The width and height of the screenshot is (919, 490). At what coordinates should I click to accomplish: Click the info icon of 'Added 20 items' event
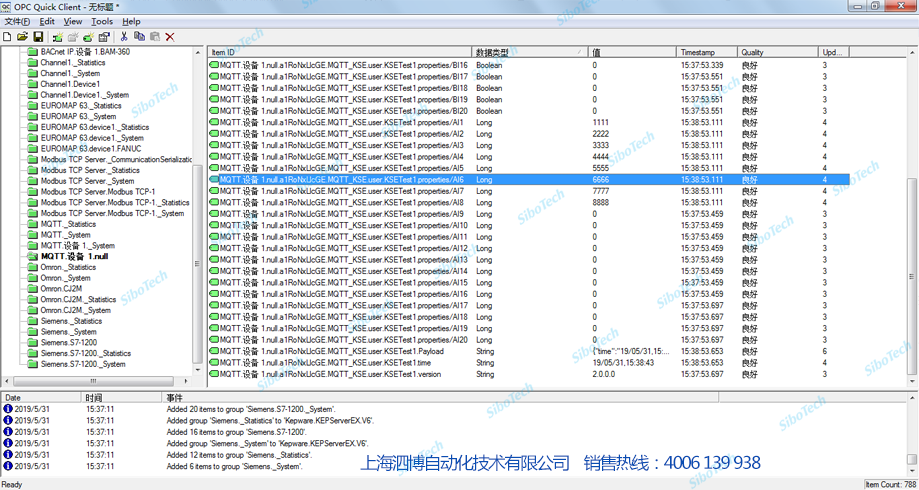pos(8,409)
